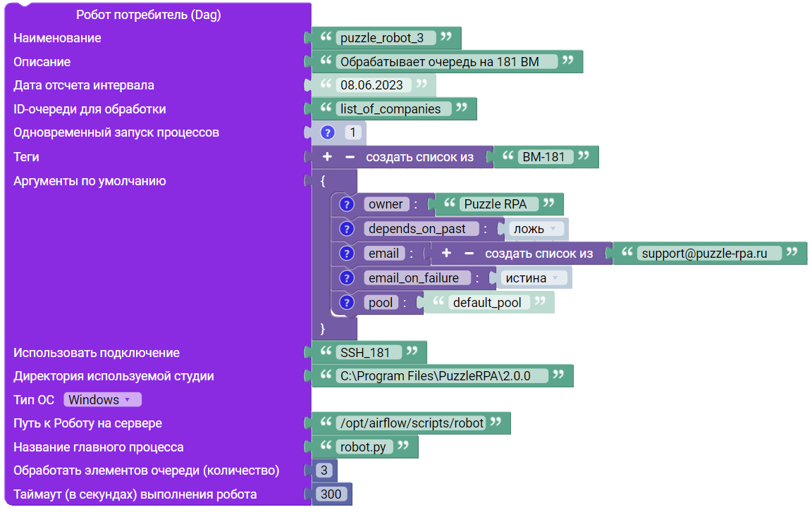
Task: Click the ID-очереди для обработки label
Action: pyautogui.click(x=90, y=109)
